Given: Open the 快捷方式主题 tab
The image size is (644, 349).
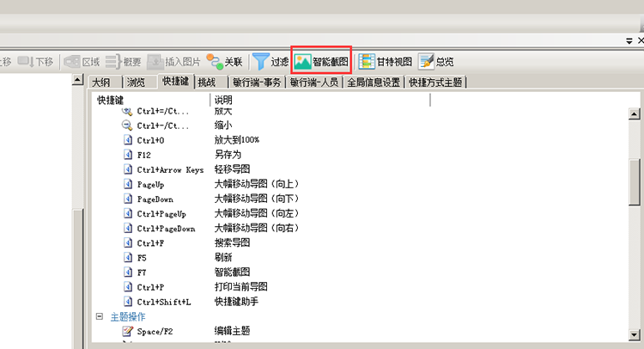Looking at the screenshot, I should pyautogui.click(x=435, y=83).
